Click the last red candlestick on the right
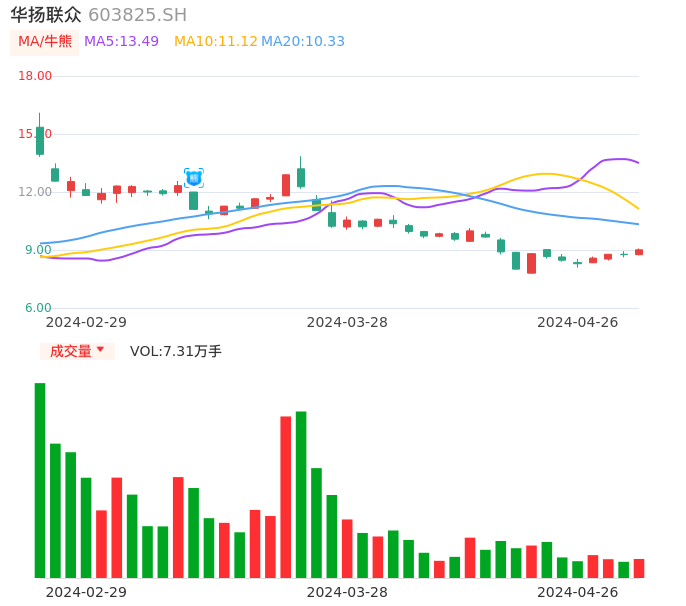Screen dimensions: 686x606 [639, 252]
